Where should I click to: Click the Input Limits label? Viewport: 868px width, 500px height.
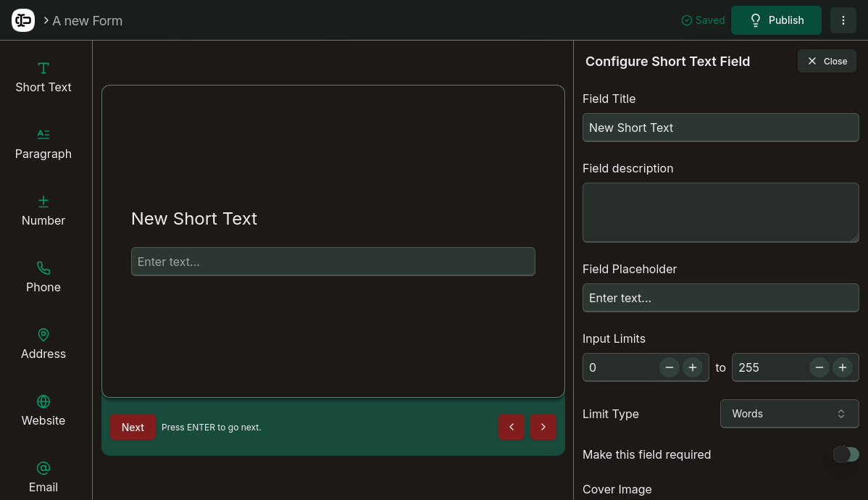(x=614, y=338)
